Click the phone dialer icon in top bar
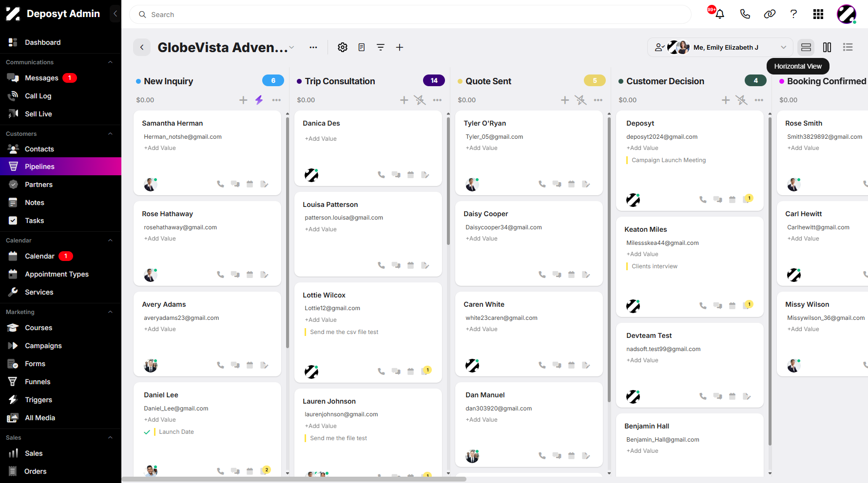Viewport: 868px width, 483px height. point(745,14)
